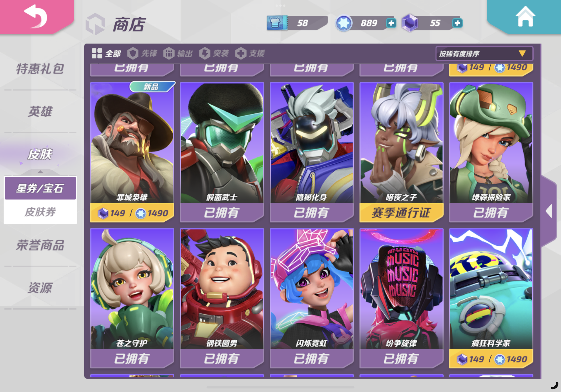561x392 pixels.
Task: Select the 全部 filter option
Action: (106, 53)
